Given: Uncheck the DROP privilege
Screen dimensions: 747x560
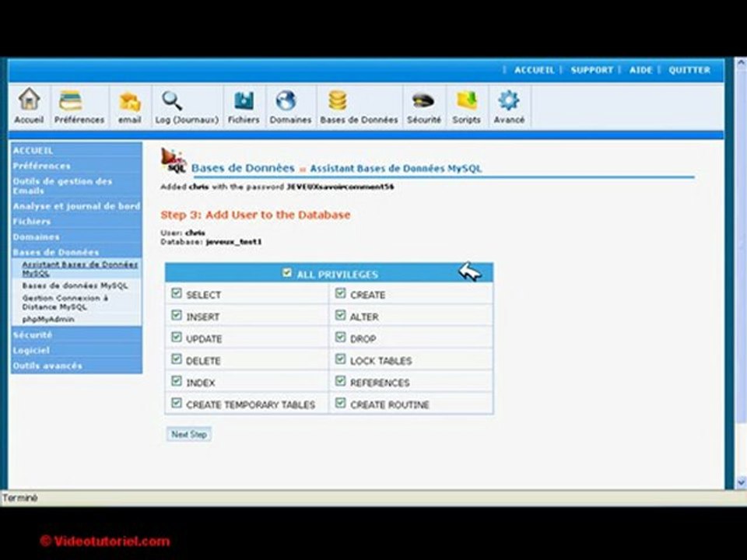Looking at the screenshot, I should pyautogui.click(x=340, y=337).
